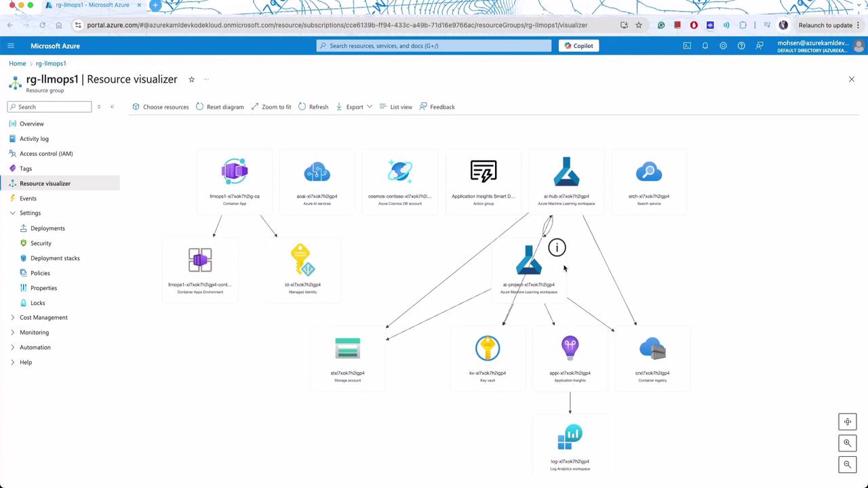
Task: Click the diagram zoom out button
Action: tap(847, 464)
